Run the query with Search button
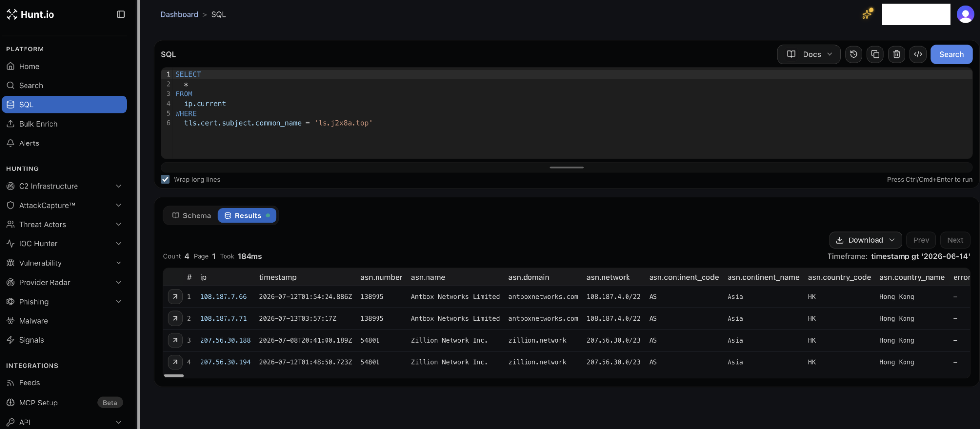This screenshot has height=429, width=980. (952, 54)
